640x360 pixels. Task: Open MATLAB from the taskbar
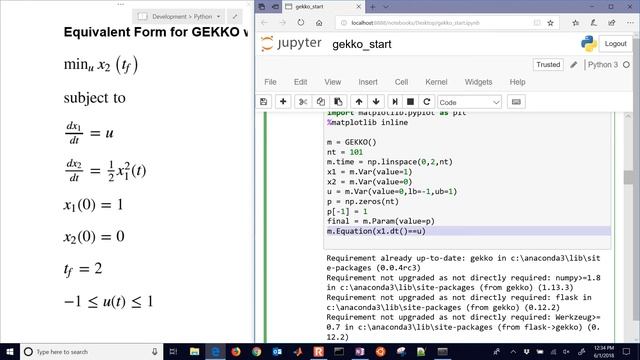(x=298, y=351)
